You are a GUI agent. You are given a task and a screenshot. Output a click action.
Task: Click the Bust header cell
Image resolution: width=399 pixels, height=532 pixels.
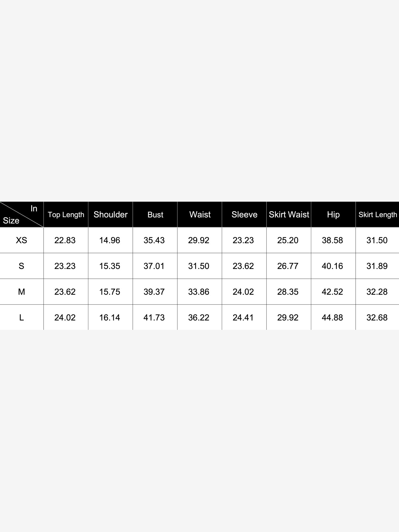point(155,214)
